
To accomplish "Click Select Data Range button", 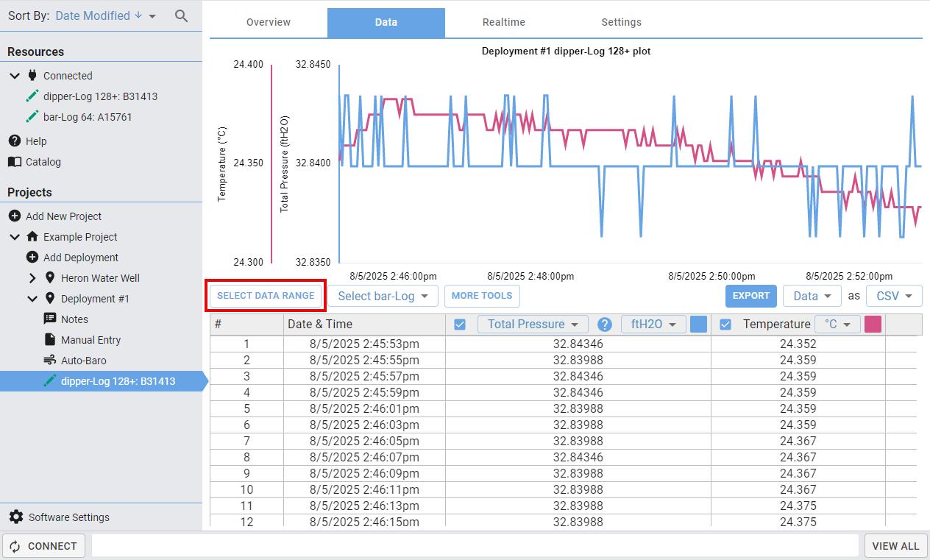I will pyautogui.click(x=266, y=296).
